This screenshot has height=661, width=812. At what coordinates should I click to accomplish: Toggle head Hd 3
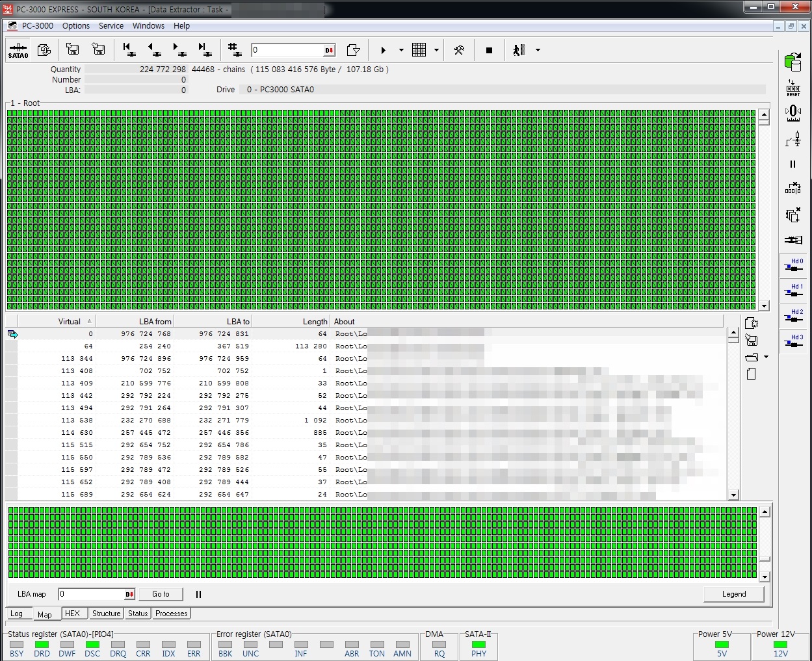(793, 341)
